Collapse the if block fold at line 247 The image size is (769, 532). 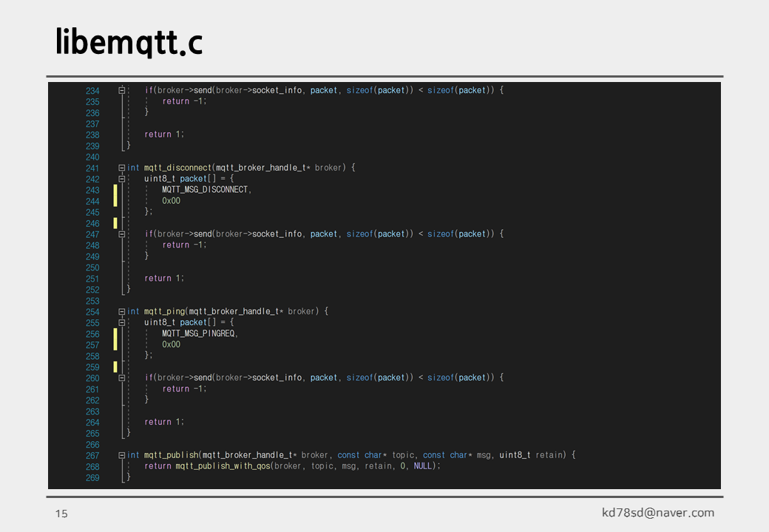[x=121, y=234]
